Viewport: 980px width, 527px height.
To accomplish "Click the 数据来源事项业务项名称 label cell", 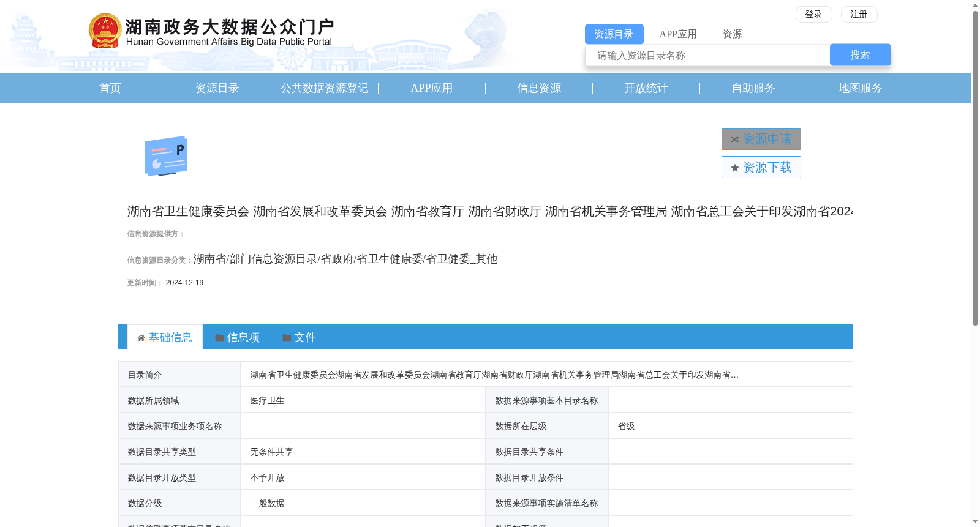I will click(x=179, y=426).
